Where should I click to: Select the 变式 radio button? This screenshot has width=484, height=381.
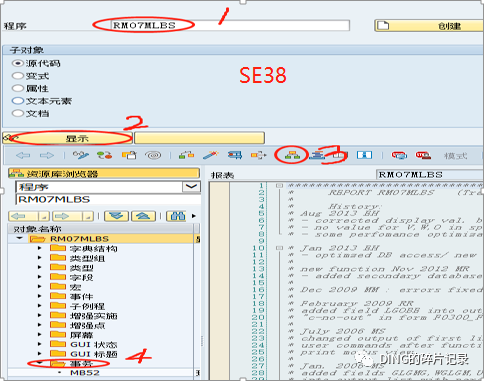[18, 76]
